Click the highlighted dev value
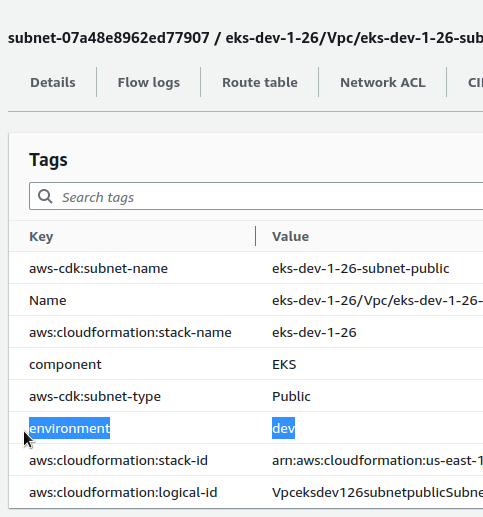The width and height of the screenshot is (483, 517). click(283, 428)
